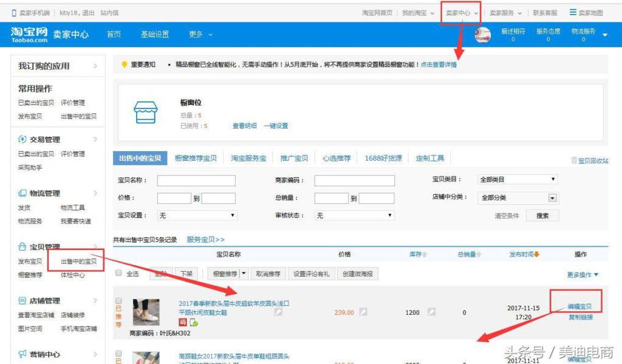
Task: Click the 店铺管理 shop icon in the sidebar
Action: 22,301
